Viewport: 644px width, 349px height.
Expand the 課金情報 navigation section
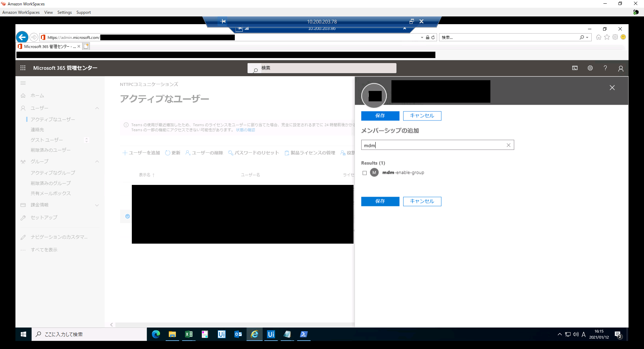(x=97, y=205)
